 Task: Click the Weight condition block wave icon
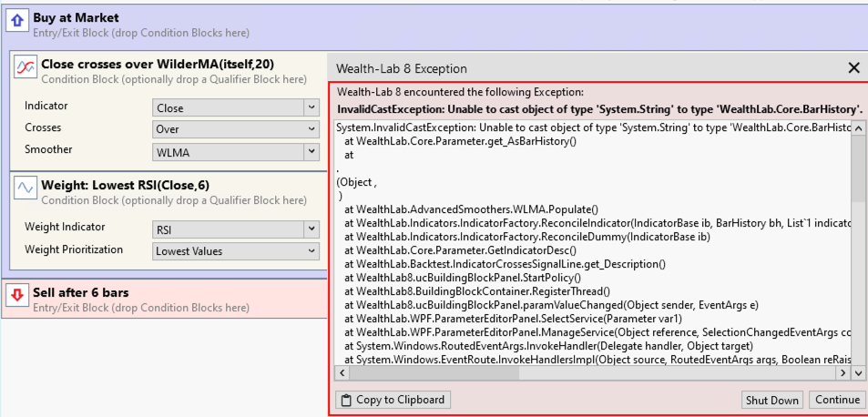click(26, 188)
